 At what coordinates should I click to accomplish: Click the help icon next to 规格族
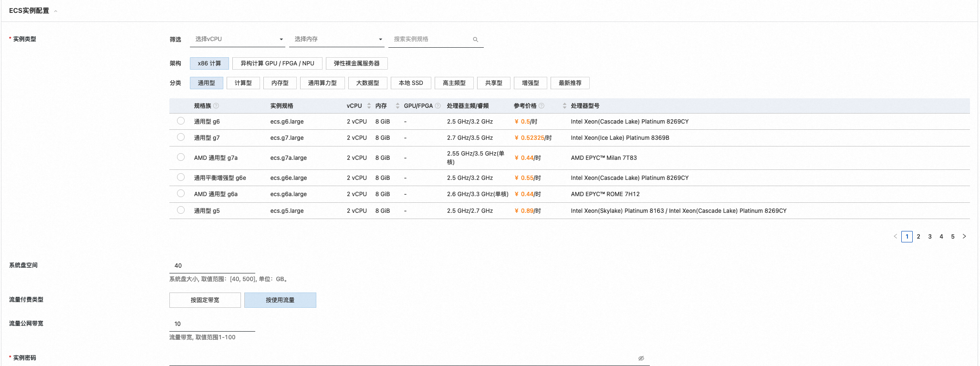click(216, 106)
